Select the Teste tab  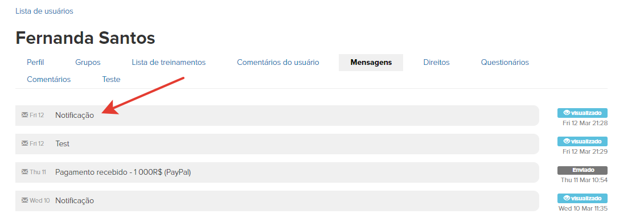point(111,79)
